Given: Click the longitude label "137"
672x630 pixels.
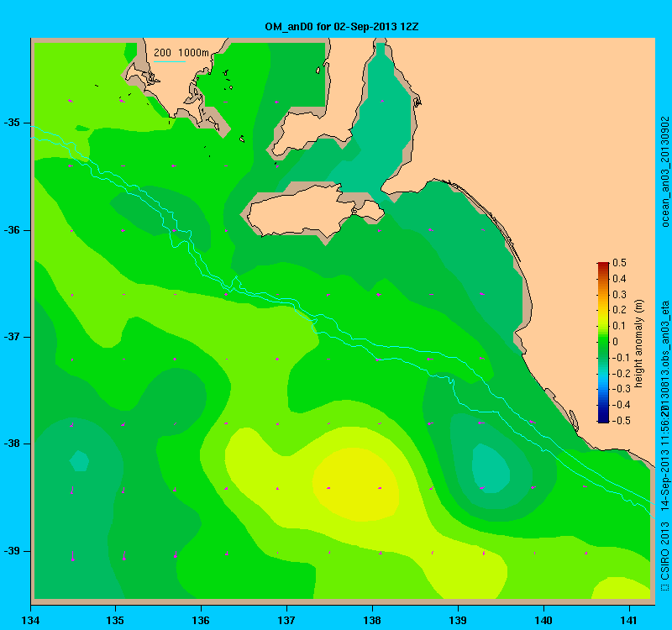Looking at the screenshot, I should [286, 620].
